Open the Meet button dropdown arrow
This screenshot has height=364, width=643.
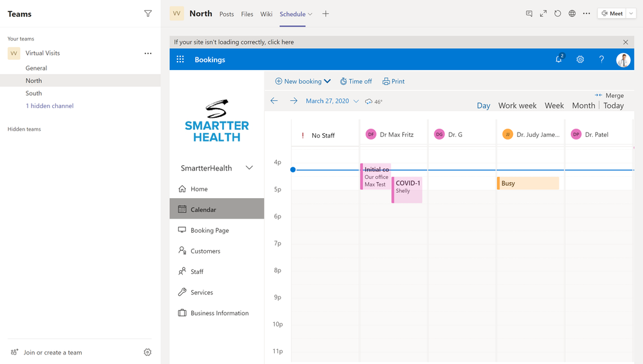631,14
